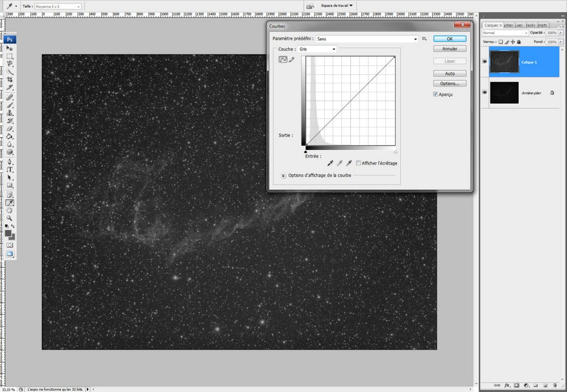Select the Magic Wand tool

pyautogui.click(x=10, y=71)
